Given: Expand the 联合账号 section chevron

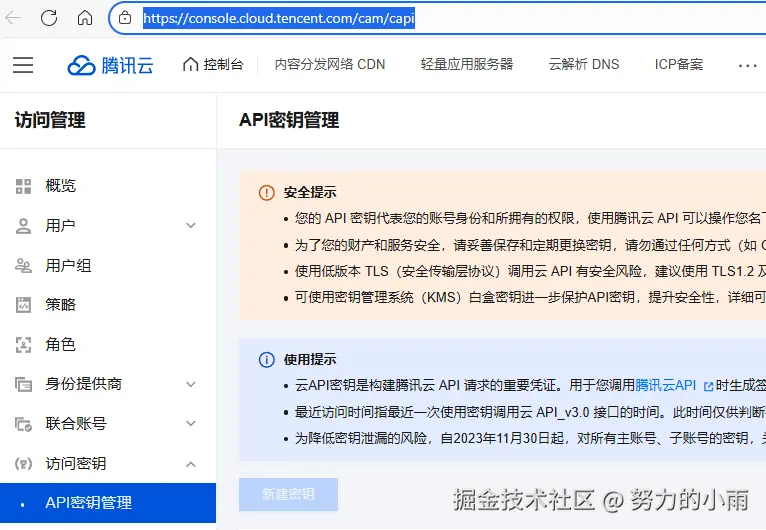Looking at the screenshot, I should point(191,424).
